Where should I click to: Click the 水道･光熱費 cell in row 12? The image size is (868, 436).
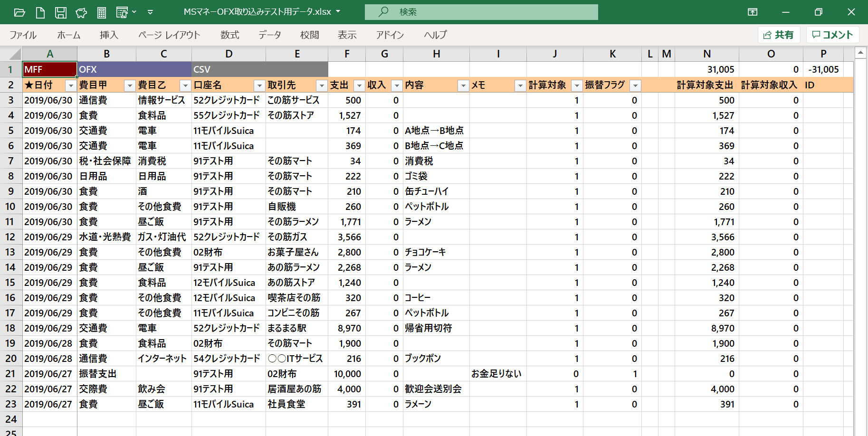click(x=106, y=237)
